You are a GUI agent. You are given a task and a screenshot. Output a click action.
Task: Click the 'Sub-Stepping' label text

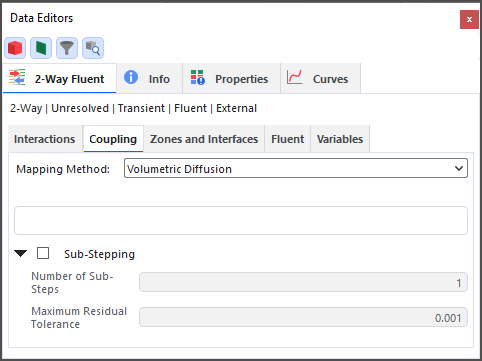coord(99,254)
